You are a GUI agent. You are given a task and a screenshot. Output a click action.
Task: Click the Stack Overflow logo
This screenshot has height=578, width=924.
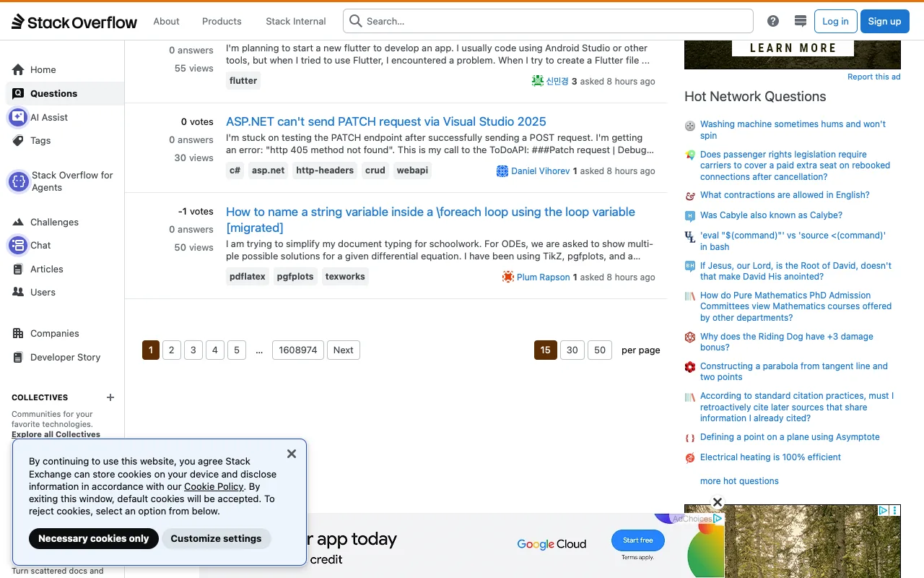tap(74, 22)
